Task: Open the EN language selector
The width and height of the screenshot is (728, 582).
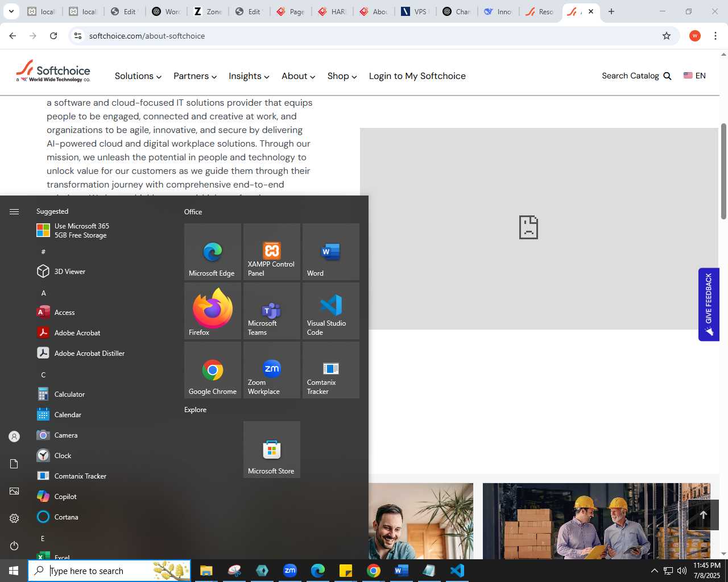Action: coord(694,76)
